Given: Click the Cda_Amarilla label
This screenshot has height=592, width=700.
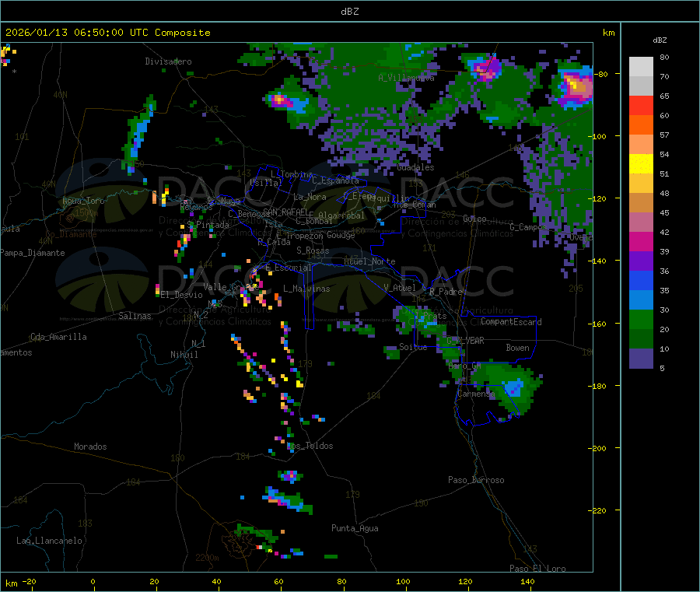Looking at the screenshot, I should 58,337.
